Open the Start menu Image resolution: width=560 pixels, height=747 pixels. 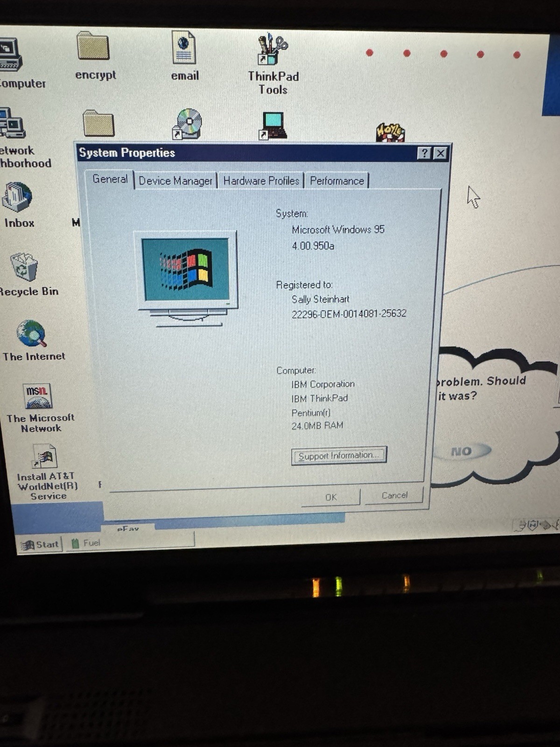pos(41,544)
